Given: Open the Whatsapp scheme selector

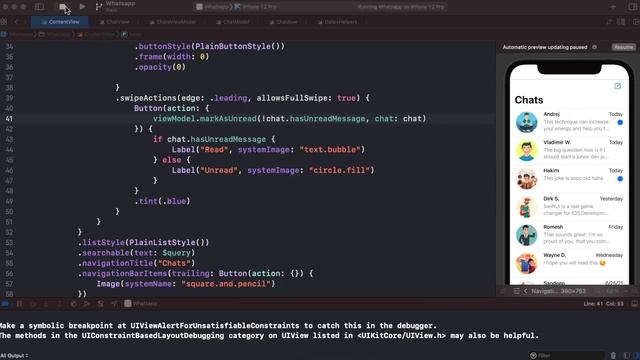Looking at the screenshot, I should click(213, 7).
